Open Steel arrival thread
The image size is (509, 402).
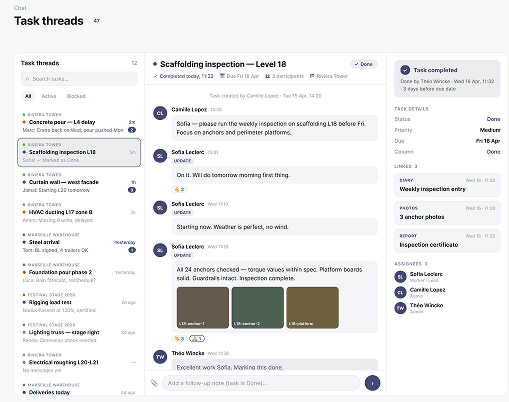pos(79,242)
